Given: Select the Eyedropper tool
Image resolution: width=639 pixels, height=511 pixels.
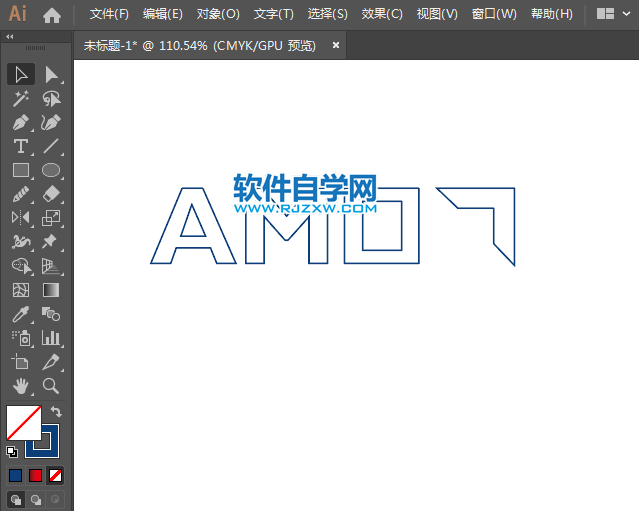Looking at the screenshot, I should 21,314.
